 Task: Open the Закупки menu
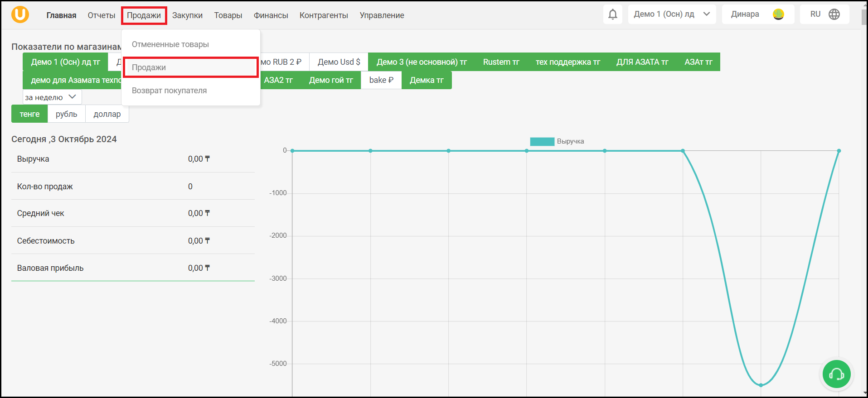[x=187, y=15]
